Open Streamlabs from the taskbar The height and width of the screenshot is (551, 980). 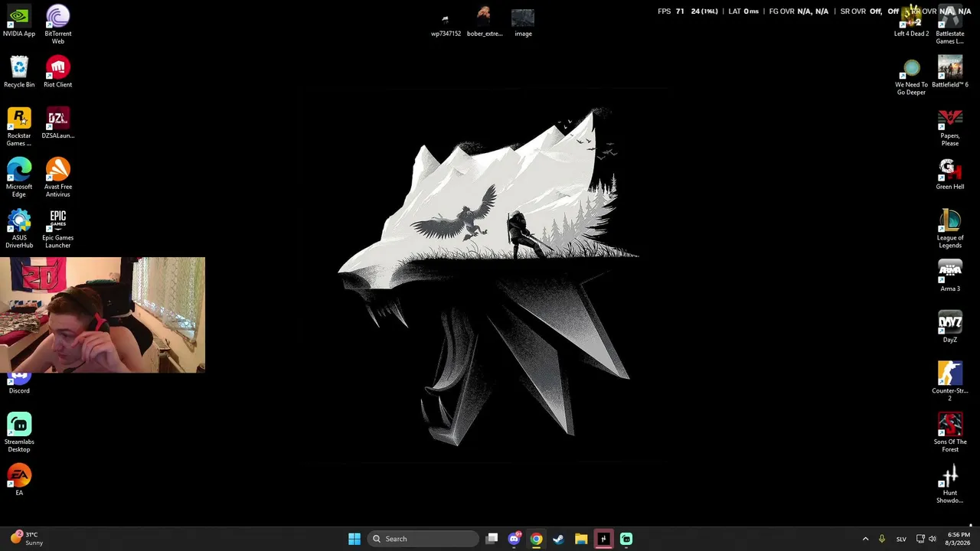point(626,539)
